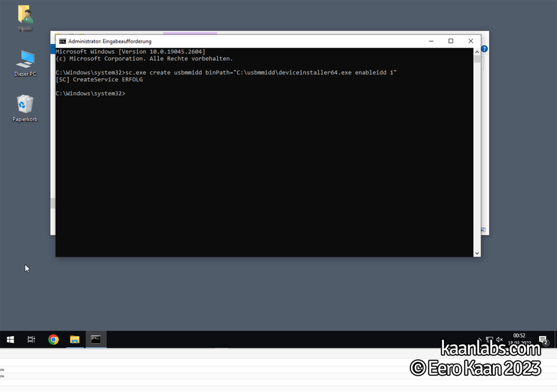Open Windows Ink Workspace from the system tray

(x=479, y=340)
